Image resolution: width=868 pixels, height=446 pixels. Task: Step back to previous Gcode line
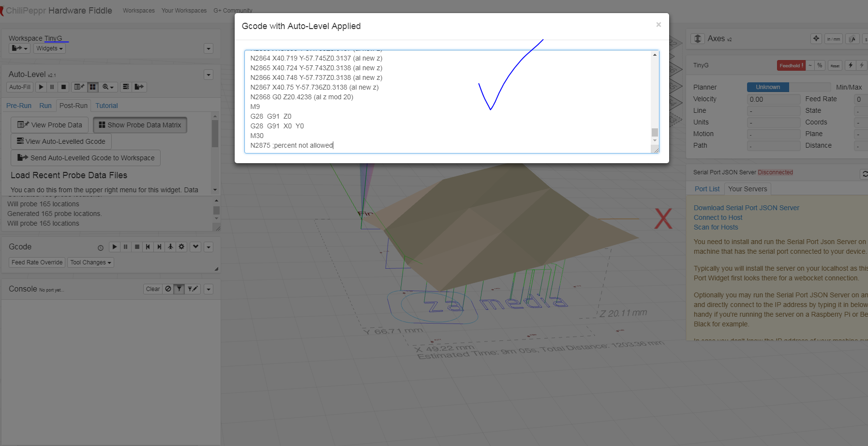(x=148, y=247)
